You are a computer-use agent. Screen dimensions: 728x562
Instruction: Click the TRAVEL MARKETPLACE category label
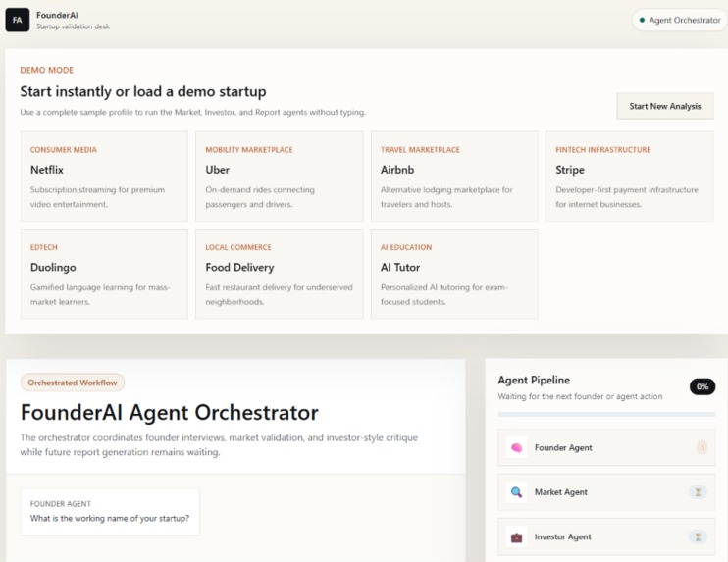click(x=420, y=150)
